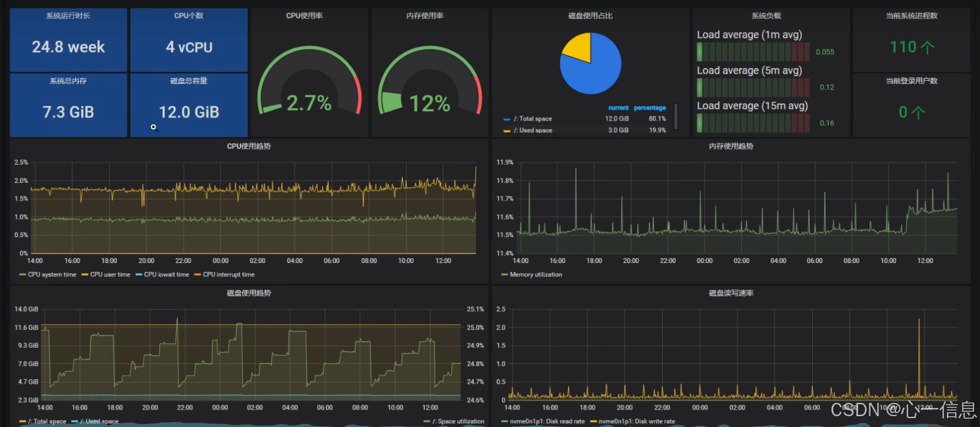This screenshot has height=427, width=980.
Task: Click the 110 个 process count value
Action: [911, 46]
